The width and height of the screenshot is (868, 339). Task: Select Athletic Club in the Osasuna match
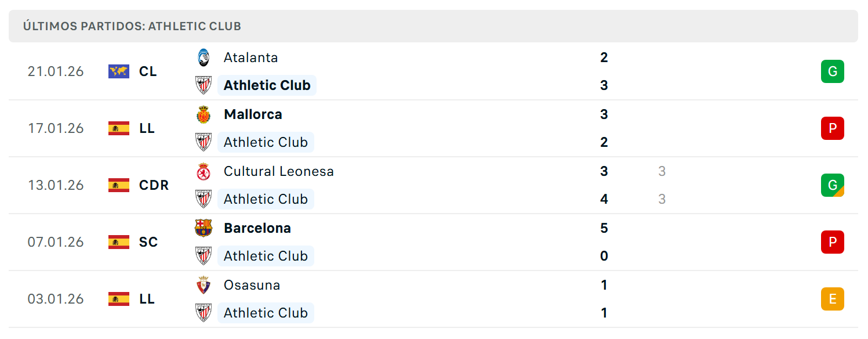point(266,313)
